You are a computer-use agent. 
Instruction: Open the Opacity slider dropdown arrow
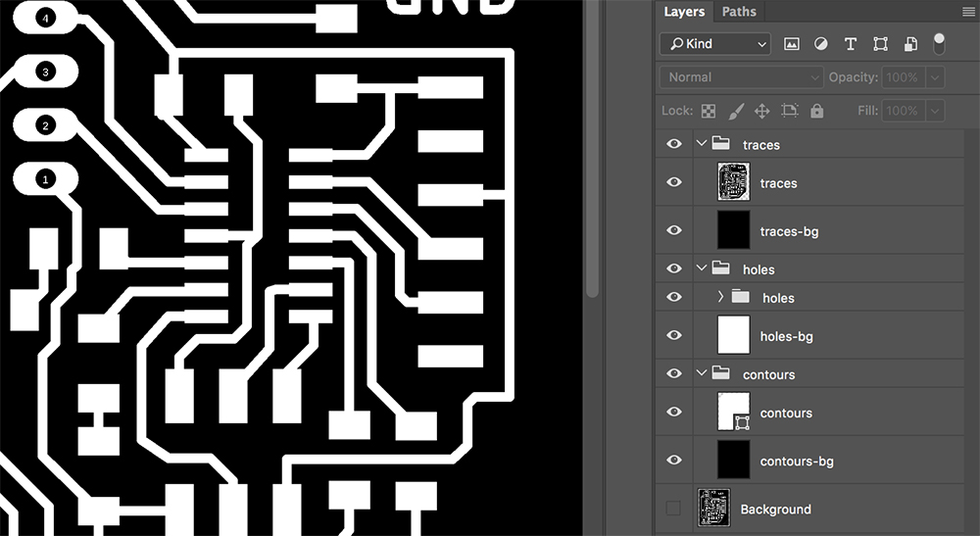tap(934, 77)
